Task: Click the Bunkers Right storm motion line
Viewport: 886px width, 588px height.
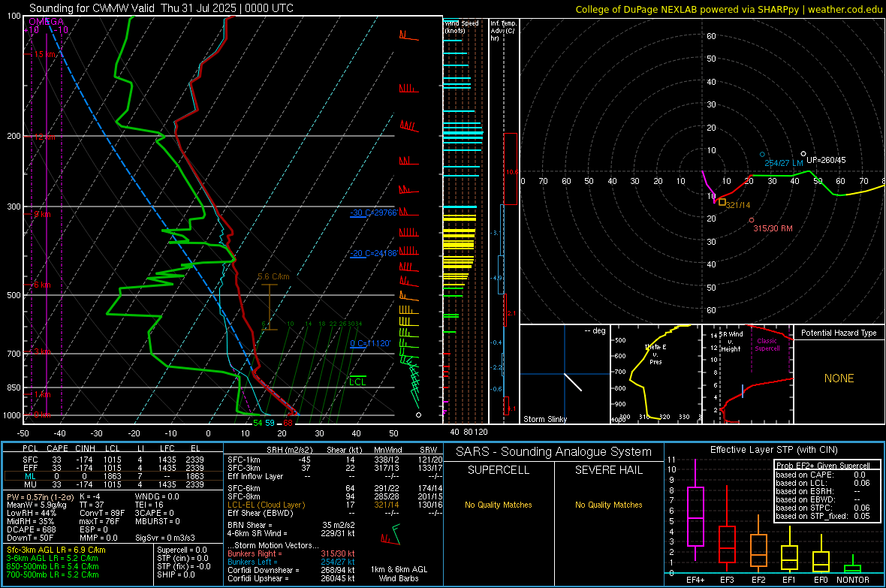Action: click(291, 553)
